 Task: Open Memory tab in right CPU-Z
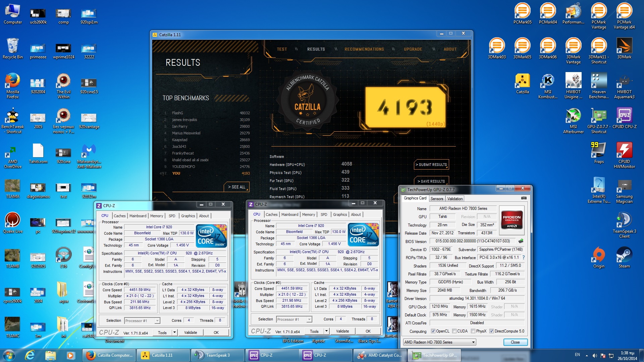point(308,215)
